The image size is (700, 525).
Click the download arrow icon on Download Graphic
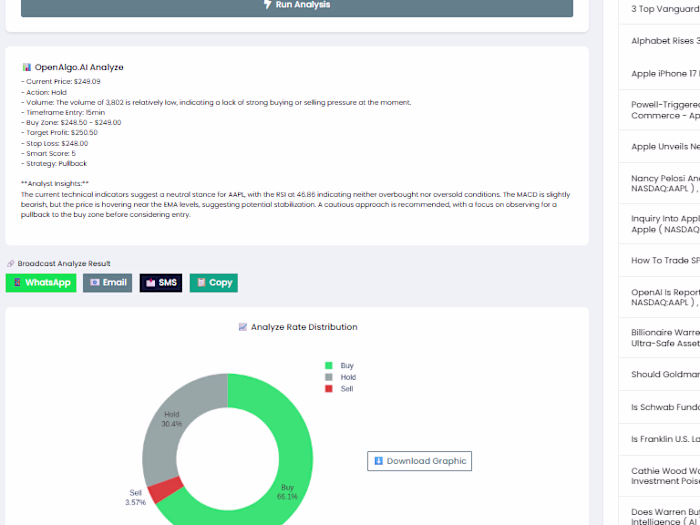[x=378, y=461]
